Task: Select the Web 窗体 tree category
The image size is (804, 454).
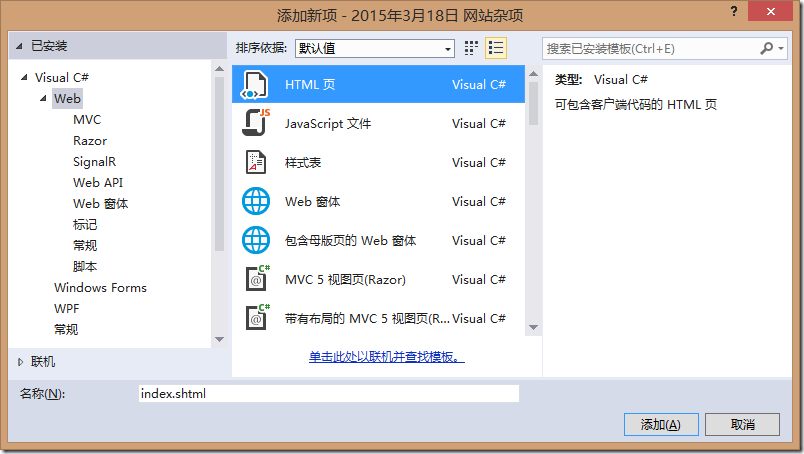Action: tap(100, 204)
